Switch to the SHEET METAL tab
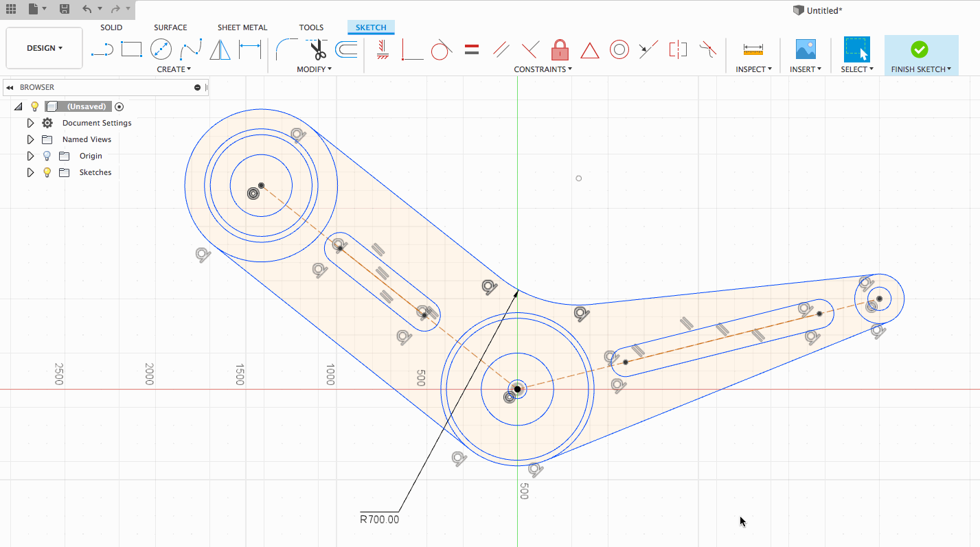The image size is (980, 547). pyautogui.click(x=242, y=27)
